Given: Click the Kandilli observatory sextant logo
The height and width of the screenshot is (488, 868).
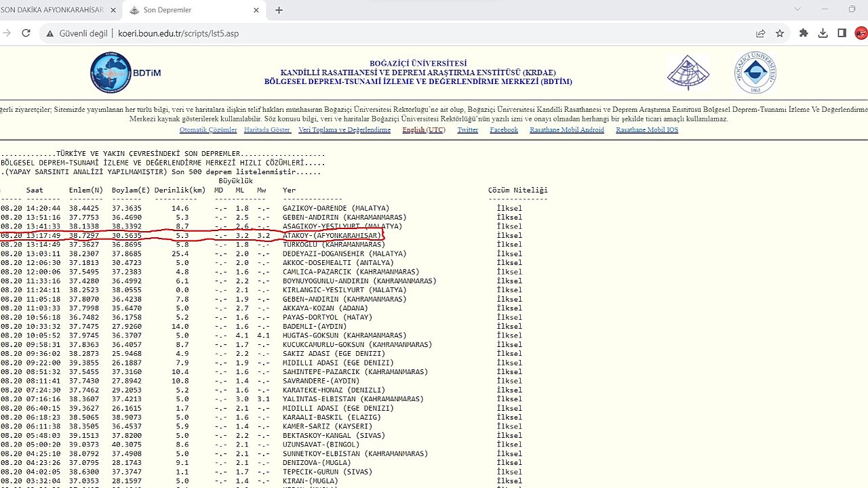Looking at the screenshot, I should click(x=688, y=72).
